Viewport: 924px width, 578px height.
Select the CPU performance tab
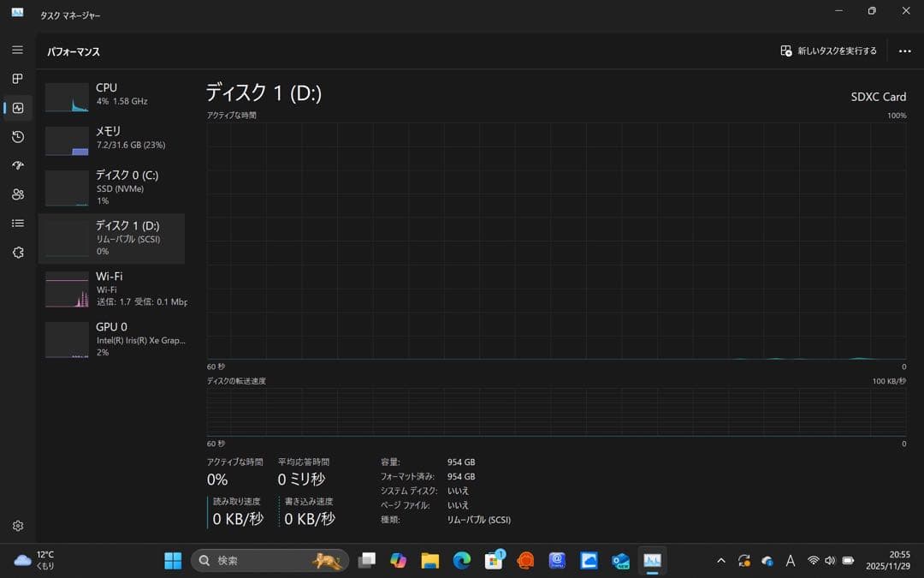click(115, 94)
